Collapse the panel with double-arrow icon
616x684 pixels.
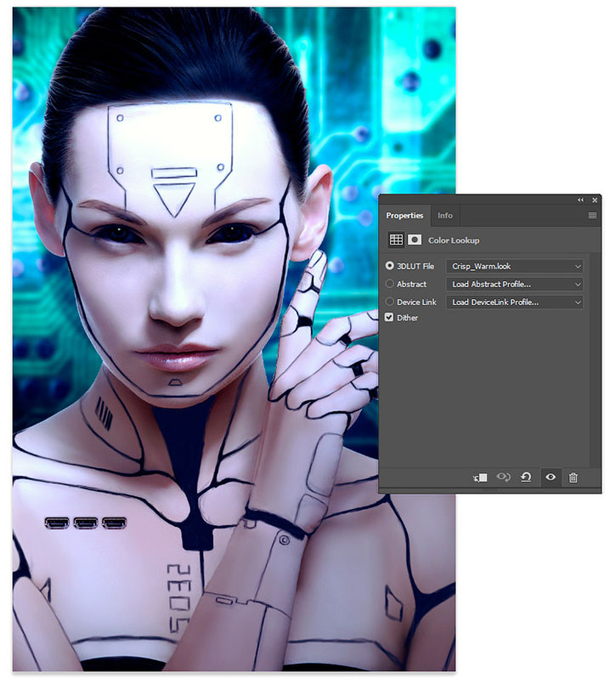click(580, 200)
